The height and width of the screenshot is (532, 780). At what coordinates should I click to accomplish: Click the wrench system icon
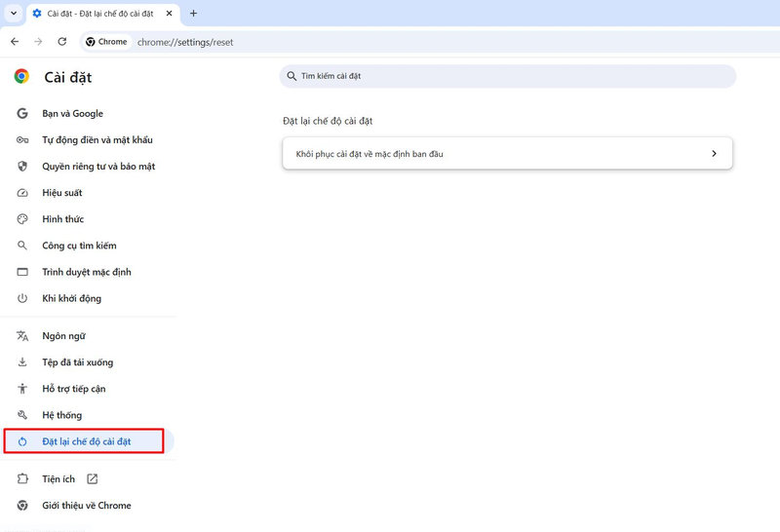click(x=22, y=415)
